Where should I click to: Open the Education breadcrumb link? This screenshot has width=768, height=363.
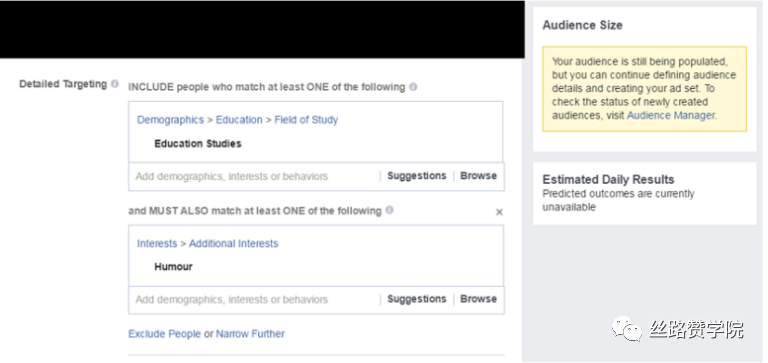tap(239, 120)
